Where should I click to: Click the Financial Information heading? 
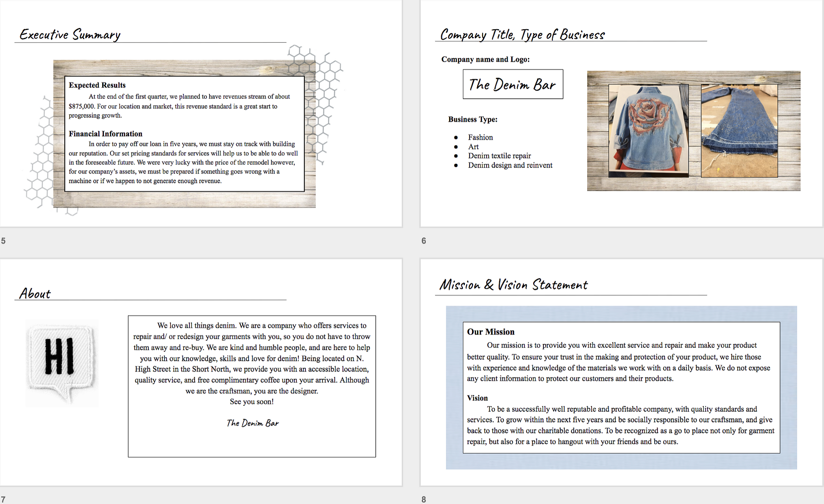pyautogui.click(x=105, y=134)
